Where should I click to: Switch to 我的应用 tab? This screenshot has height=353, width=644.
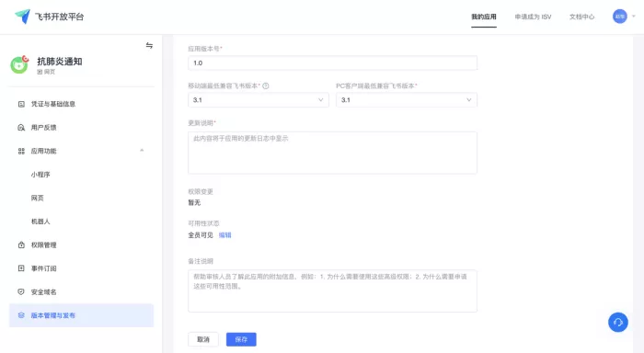[484, 17]
